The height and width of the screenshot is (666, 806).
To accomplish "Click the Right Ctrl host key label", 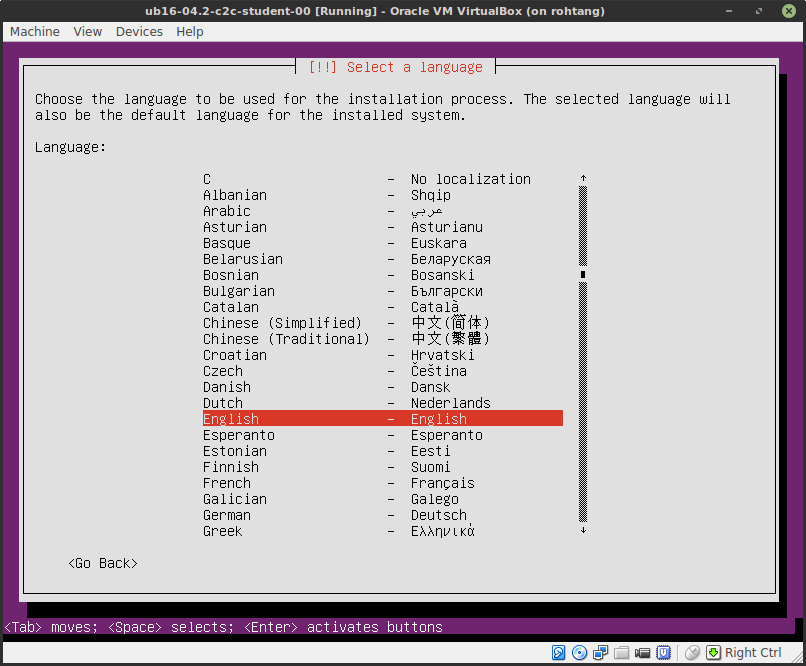I will click(x=753, y=652).
